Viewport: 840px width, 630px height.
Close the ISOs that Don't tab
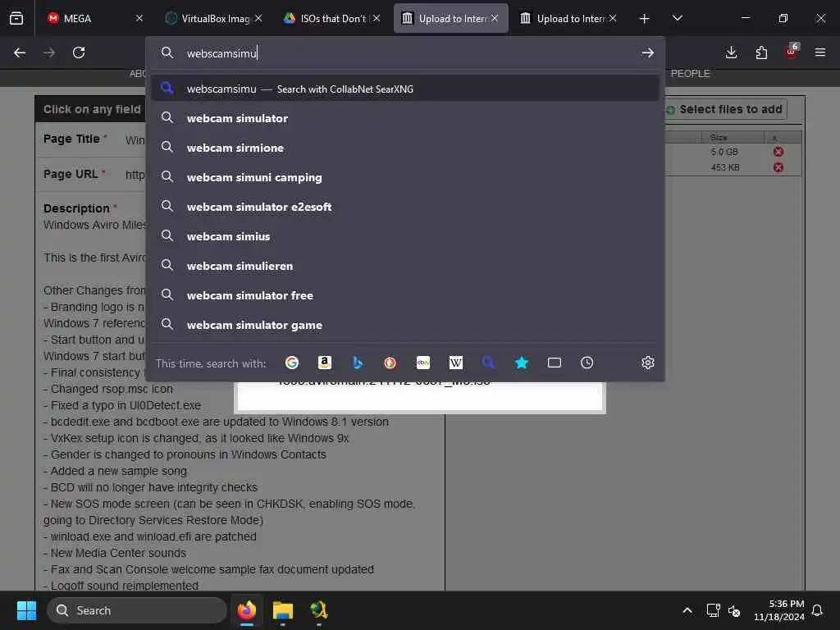pyautogui.click(x=377, y=18)
